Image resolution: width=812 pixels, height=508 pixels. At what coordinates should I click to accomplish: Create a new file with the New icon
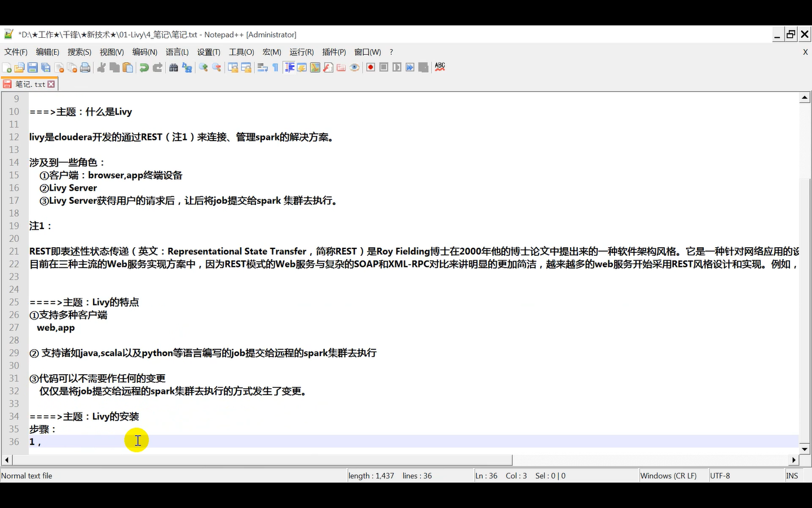coord(7,67)
